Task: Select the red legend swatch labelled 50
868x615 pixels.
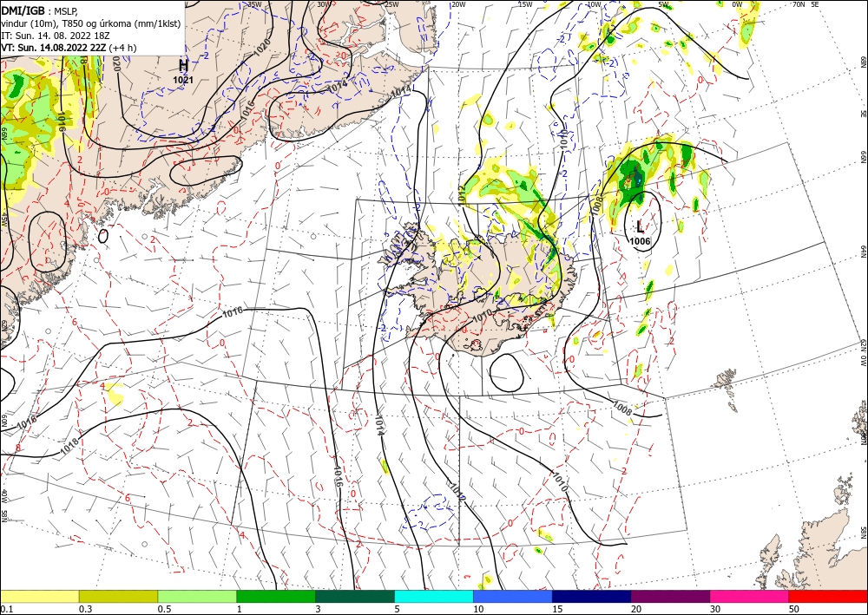Action: click(x=828, y=596)
